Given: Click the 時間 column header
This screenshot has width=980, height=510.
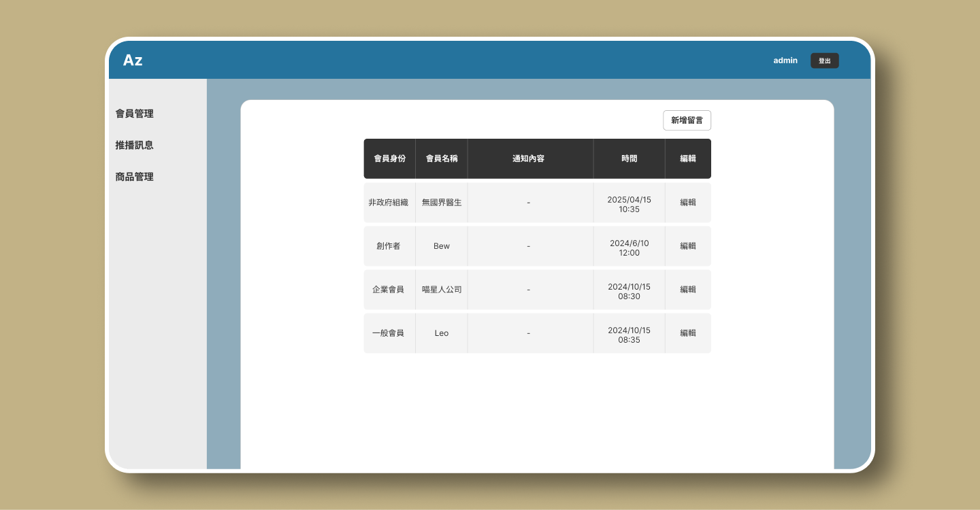Looking at the screenshot, I should (x=629, y=158).
